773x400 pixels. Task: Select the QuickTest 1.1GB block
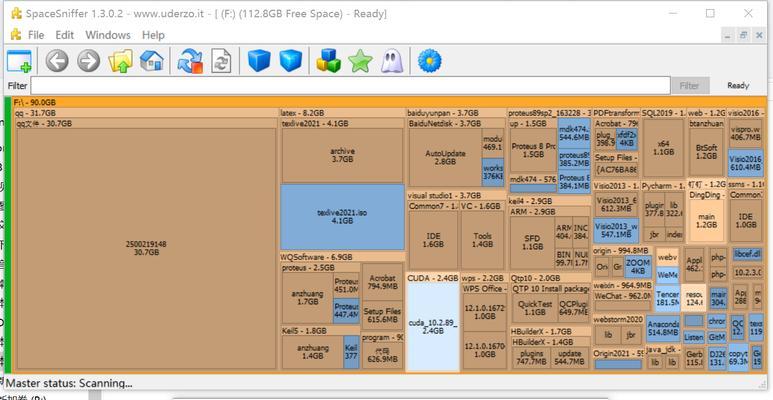click(x=534, y=308)
